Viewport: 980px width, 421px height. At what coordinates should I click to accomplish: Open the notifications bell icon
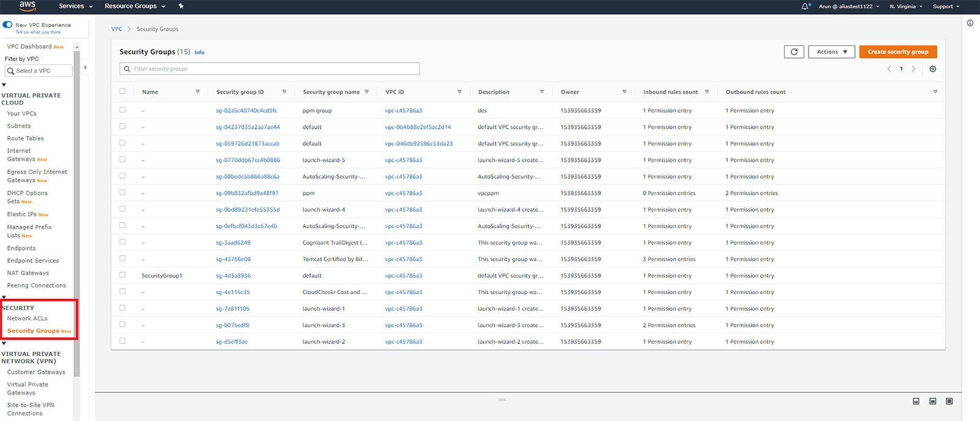coord(805,6)
